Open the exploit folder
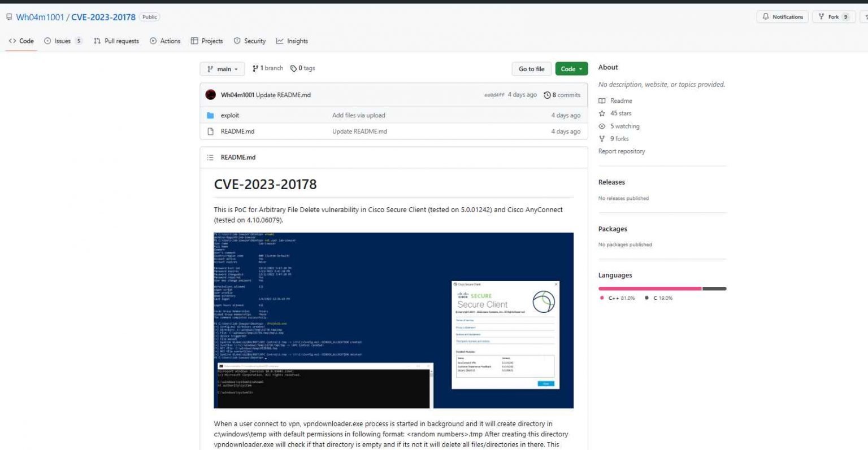The width and height of the screenshot is (868, 450). point(229,115)
